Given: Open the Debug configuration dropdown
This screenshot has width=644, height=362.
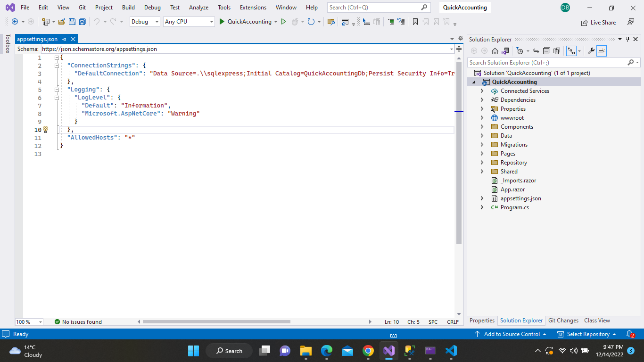Looking at the screenshot, I should [x=145, y=22].
